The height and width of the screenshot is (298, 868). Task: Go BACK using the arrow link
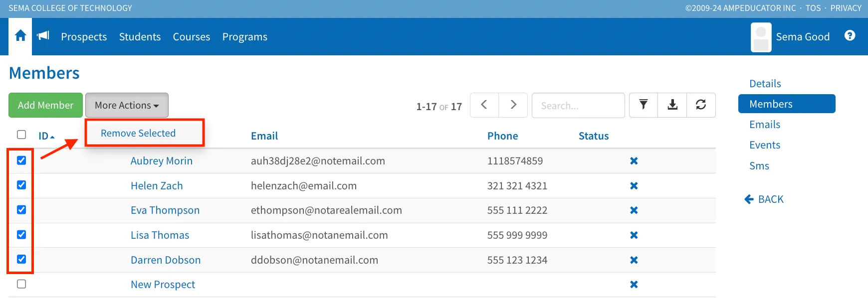tap(764, 199)
